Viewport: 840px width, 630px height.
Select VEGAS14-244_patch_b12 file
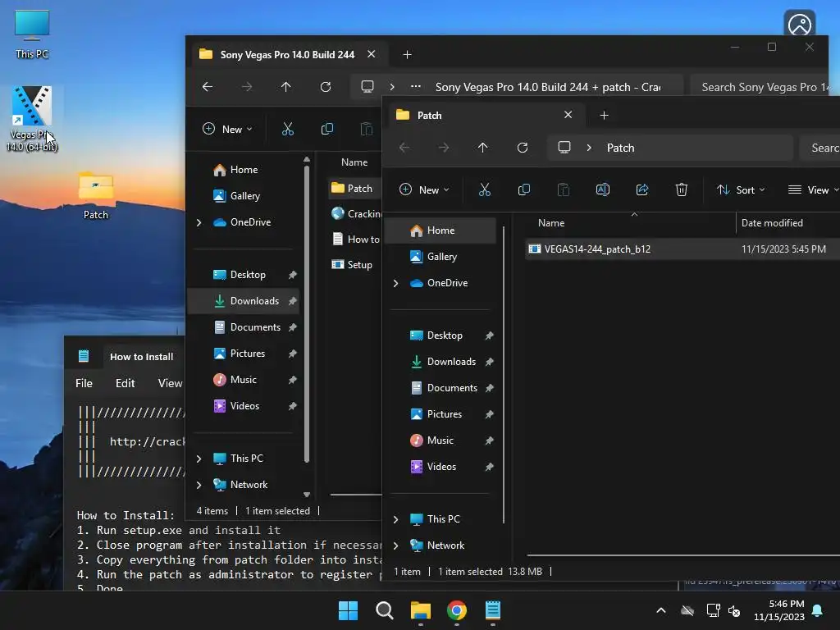click(x=682, y=249)
